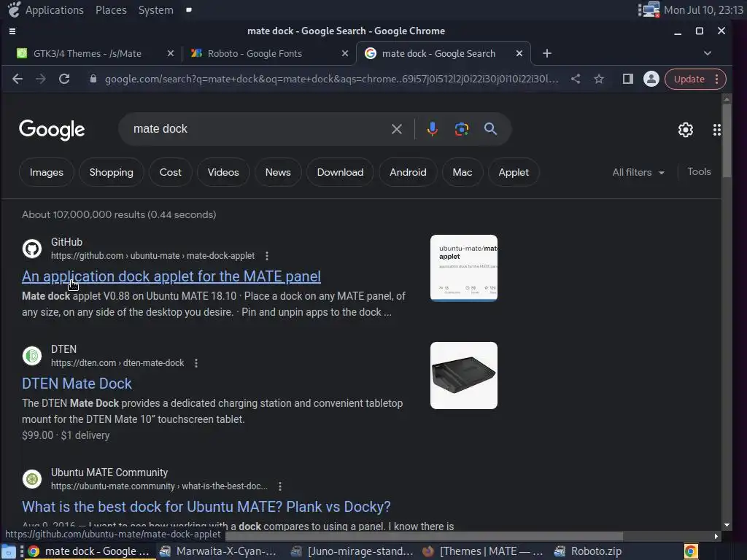Apply the Mac filter chip
This screenshot has width=747, height=560.
(x=462, y=172)
